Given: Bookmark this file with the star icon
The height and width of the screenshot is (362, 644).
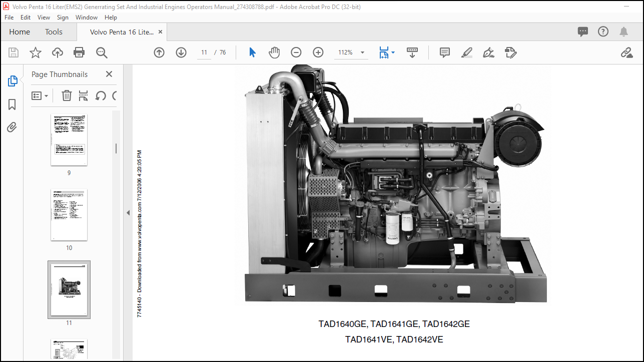Looking at the screenshot, I should pyautogui.click(x=36, y=52).
